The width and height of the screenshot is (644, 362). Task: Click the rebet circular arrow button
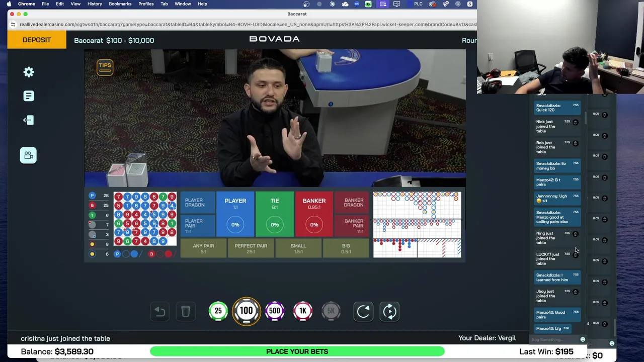click(363, 312)
